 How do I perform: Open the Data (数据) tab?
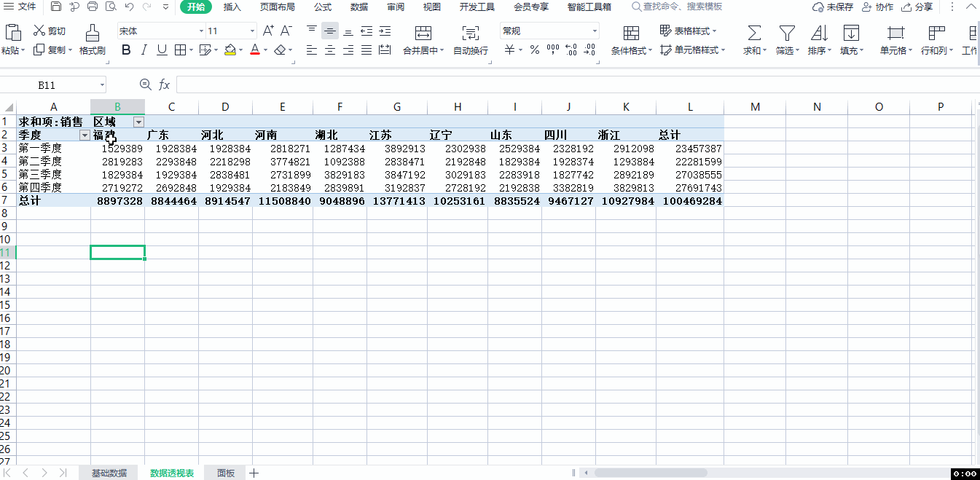pyautogui.click(x=359, y=7)
